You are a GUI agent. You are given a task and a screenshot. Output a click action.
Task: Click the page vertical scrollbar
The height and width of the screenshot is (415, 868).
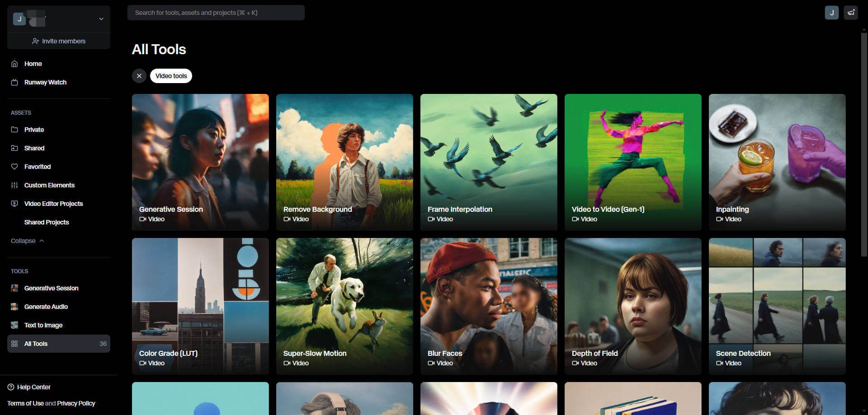(864, 145)
